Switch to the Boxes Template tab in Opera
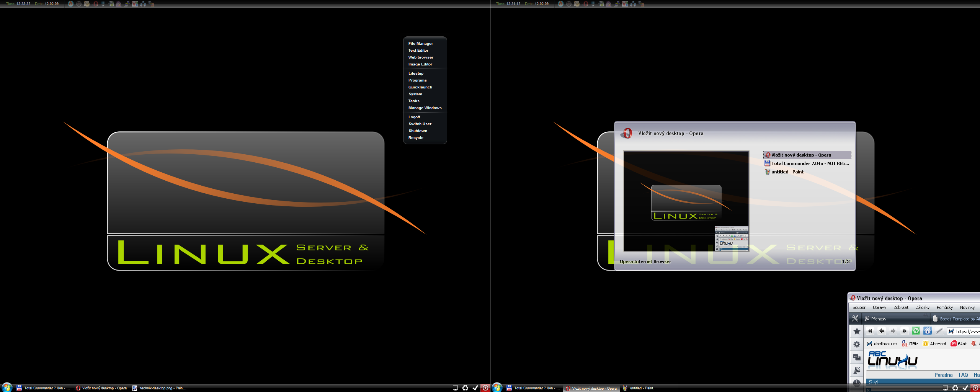Viewport: 980px width, 392px height. [x=955, y=318]
